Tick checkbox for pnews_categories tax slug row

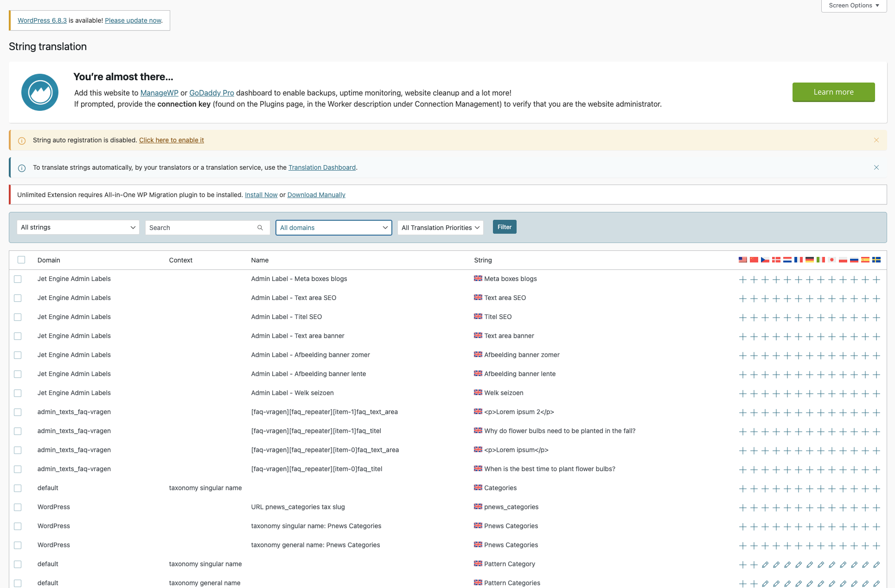18,507
